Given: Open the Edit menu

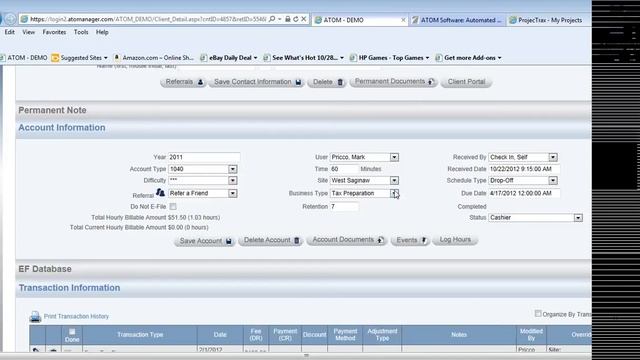Looking at the screenshot, I should 10,32.
